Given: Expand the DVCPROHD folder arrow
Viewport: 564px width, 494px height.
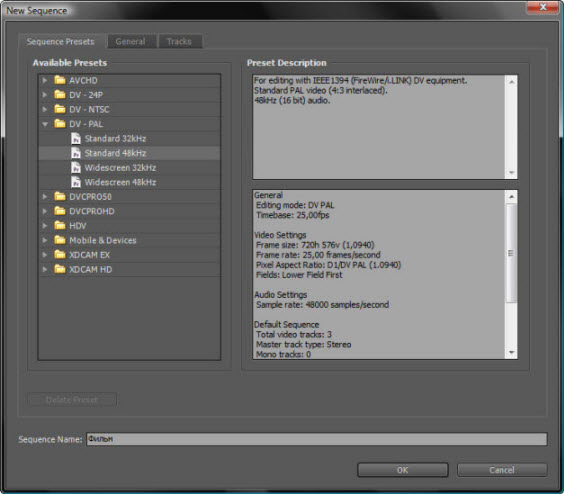Looking at the screenshot, I should click(x=45, y=211).
